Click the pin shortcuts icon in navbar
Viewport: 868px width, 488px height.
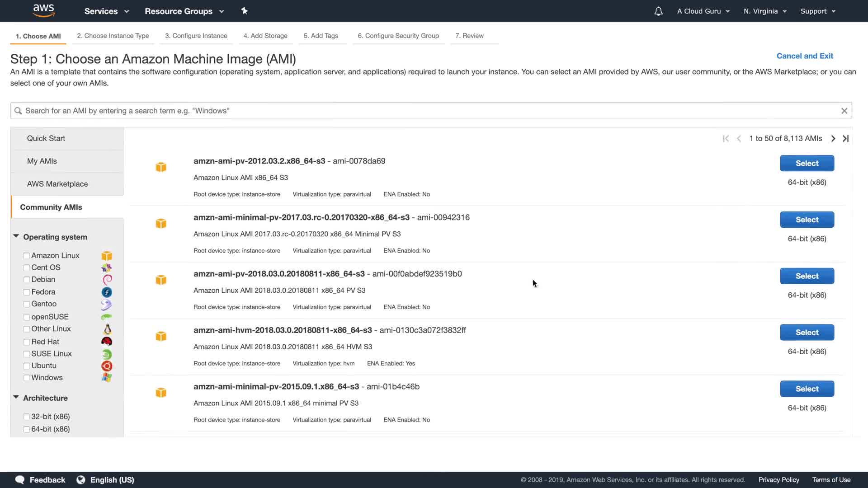click(245, 11)
